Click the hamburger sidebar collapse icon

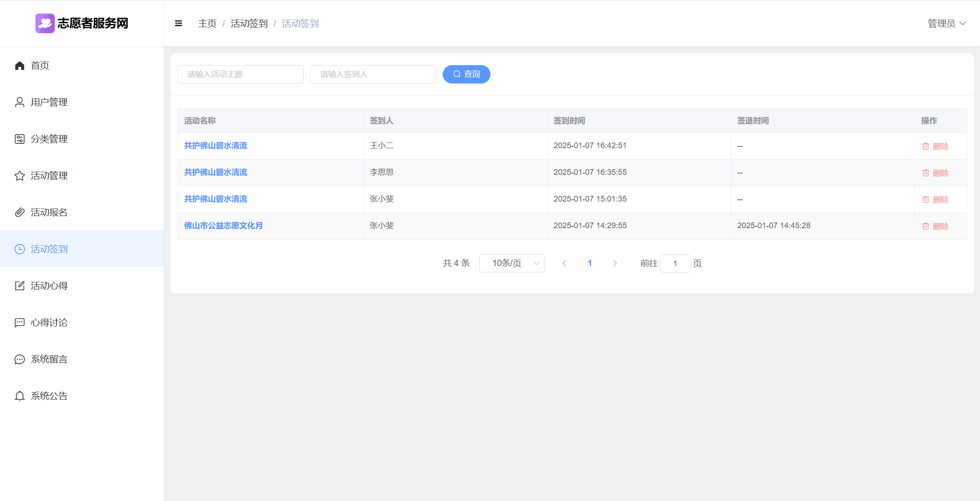(178, 24)
